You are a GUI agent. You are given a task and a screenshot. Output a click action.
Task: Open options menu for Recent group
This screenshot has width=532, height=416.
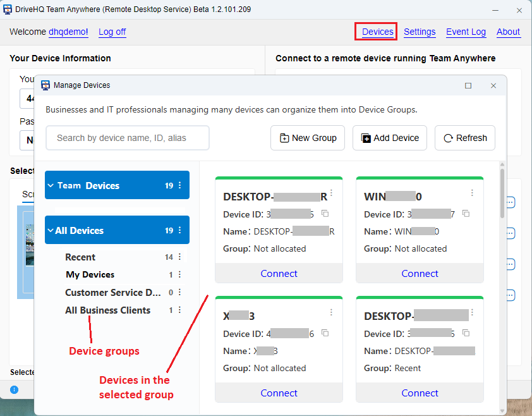[179, 257]
